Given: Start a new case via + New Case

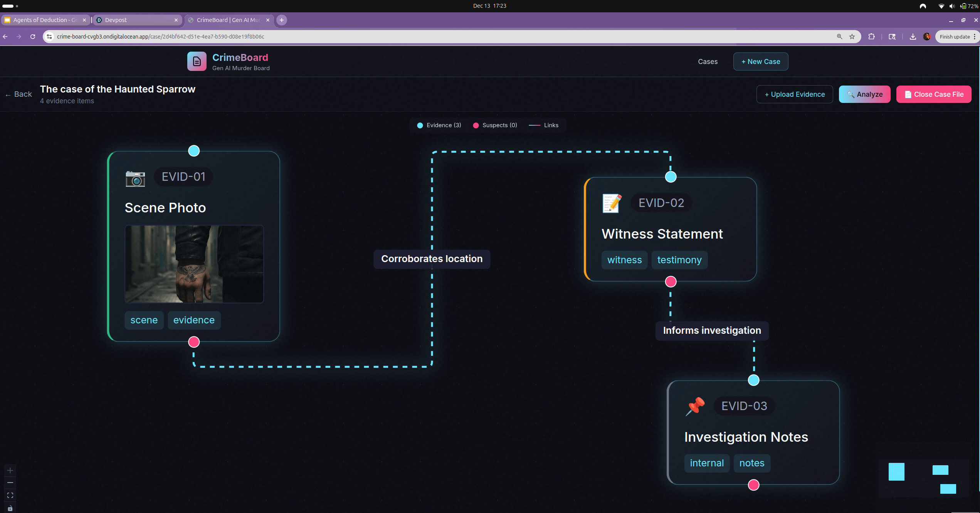Looking at the screenshot, I should (760, 62).
